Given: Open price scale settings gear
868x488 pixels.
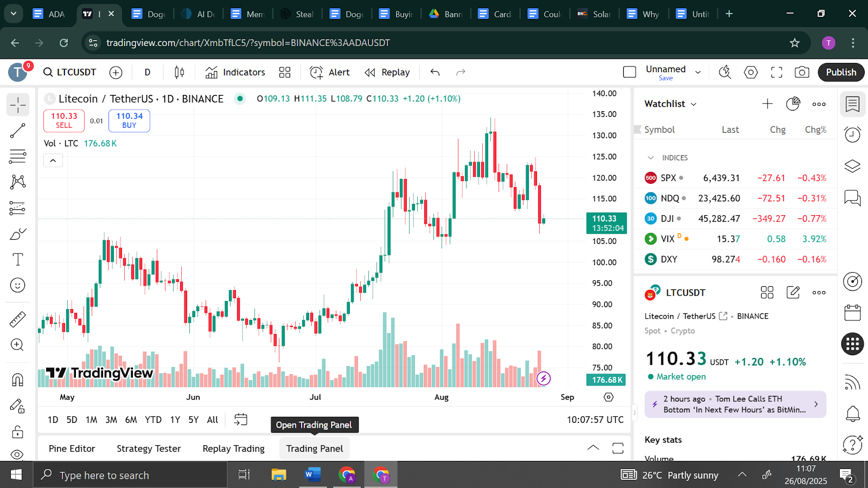Looking at the screenshot, I should (609, 397).
